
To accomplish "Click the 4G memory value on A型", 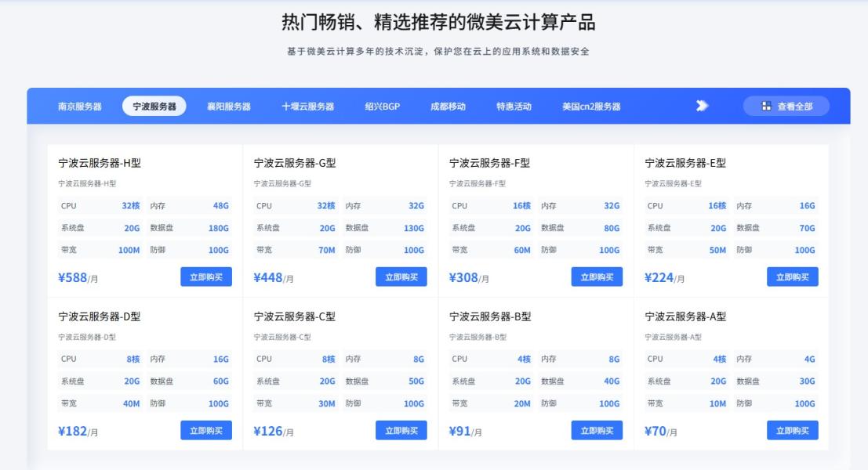I will coord(809,359).
